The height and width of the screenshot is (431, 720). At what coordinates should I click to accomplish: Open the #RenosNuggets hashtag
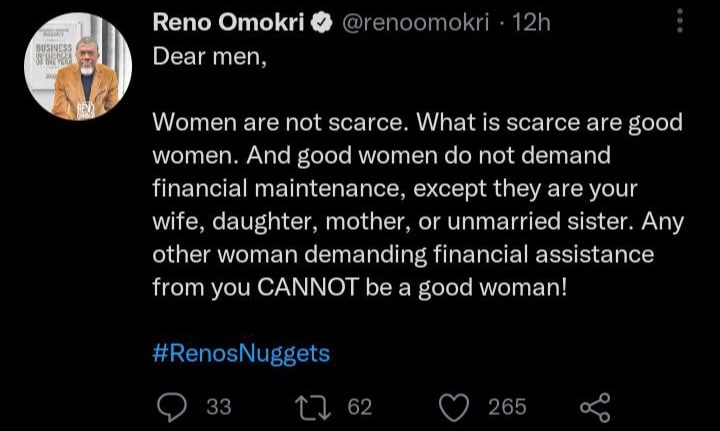[x=241, y=353]
